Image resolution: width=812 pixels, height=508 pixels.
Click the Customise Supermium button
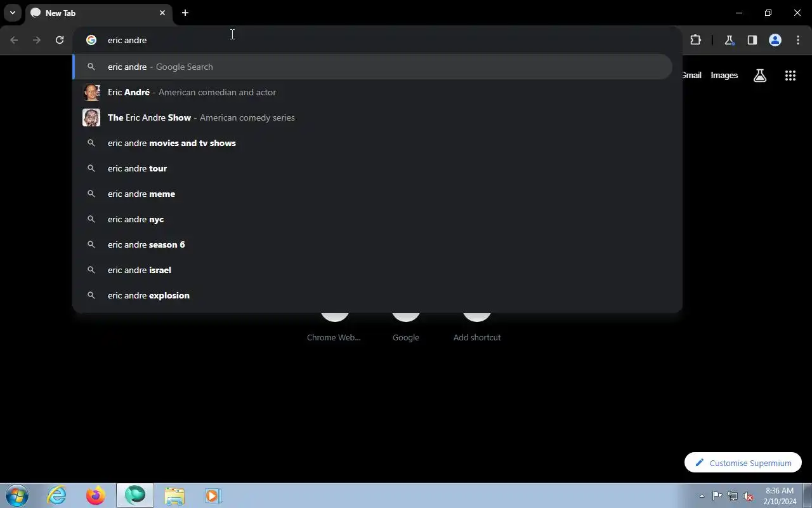point(743,463)
